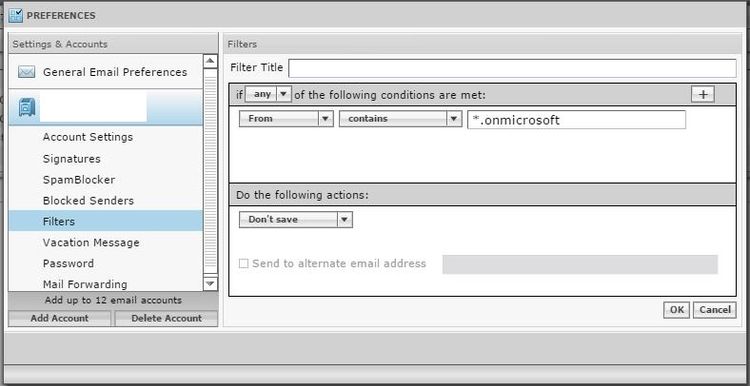Add a new condition with plus button
The height and width of the screenshot is (386, 750).
click(703, 95)
